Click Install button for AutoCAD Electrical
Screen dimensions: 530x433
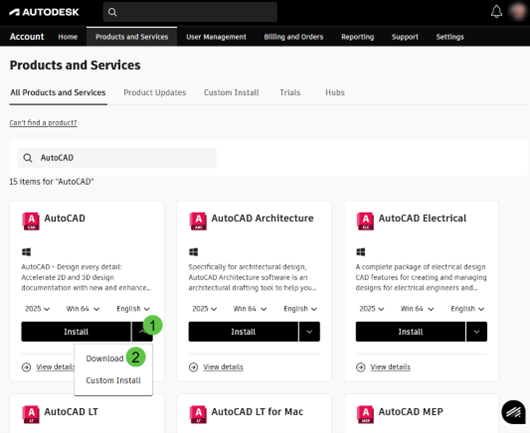click(410, 332)
